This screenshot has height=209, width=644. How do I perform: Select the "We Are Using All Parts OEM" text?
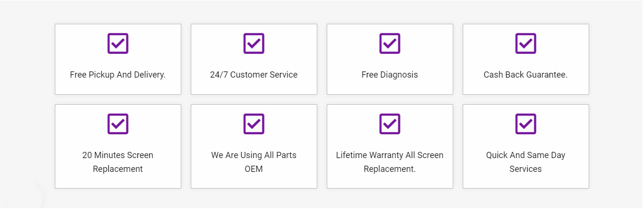pos(254,155)
